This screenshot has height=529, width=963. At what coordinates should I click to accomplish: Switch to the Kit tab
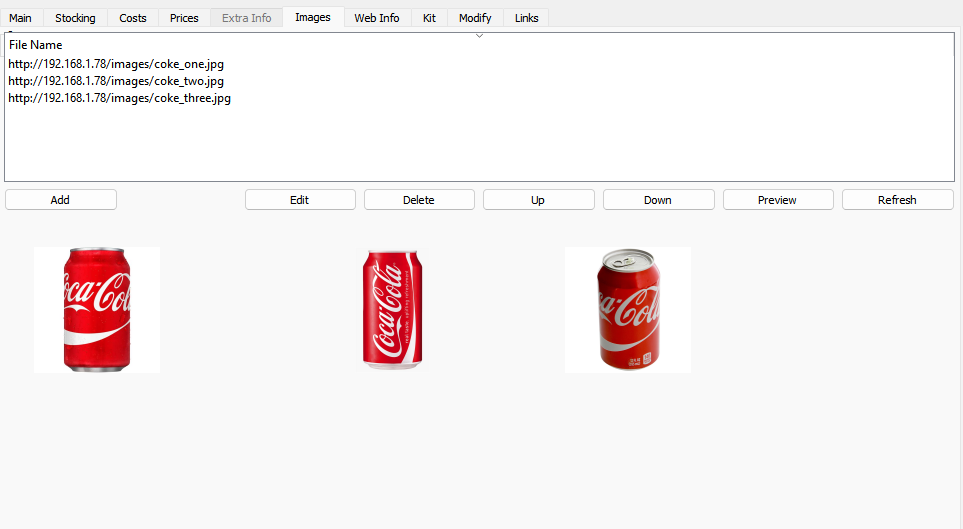[x=429, y=18]
